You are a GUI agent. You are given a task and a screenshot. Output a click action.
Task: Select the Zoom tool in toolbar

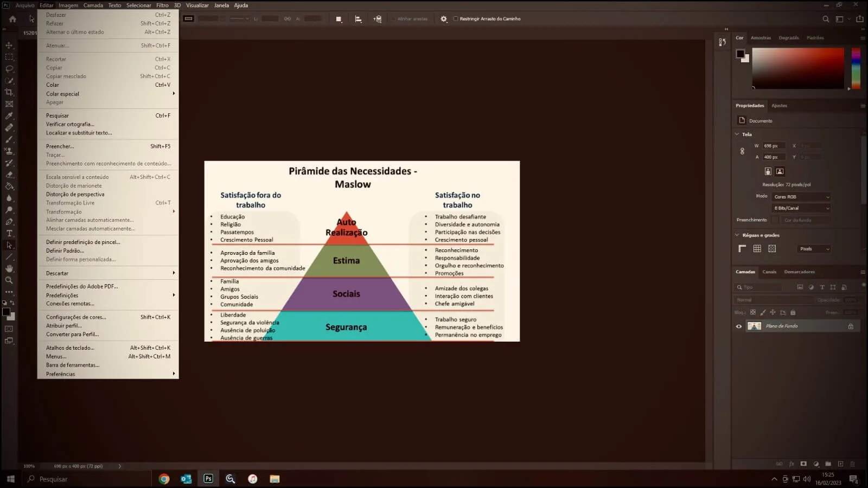coord(9,280)
